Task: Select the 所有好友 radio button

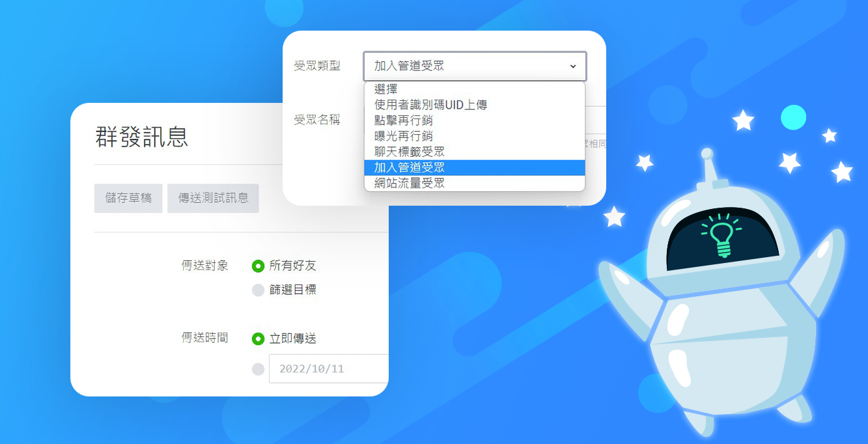Action: [258, 266]
